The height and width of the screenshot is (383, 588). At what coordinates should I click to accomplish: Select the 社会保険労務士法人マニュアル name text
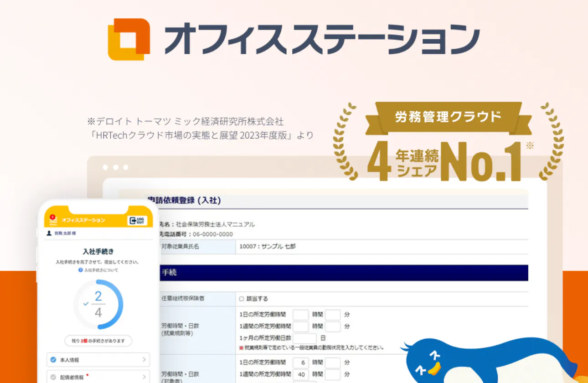pyautogui.click(x=216, y=224)
